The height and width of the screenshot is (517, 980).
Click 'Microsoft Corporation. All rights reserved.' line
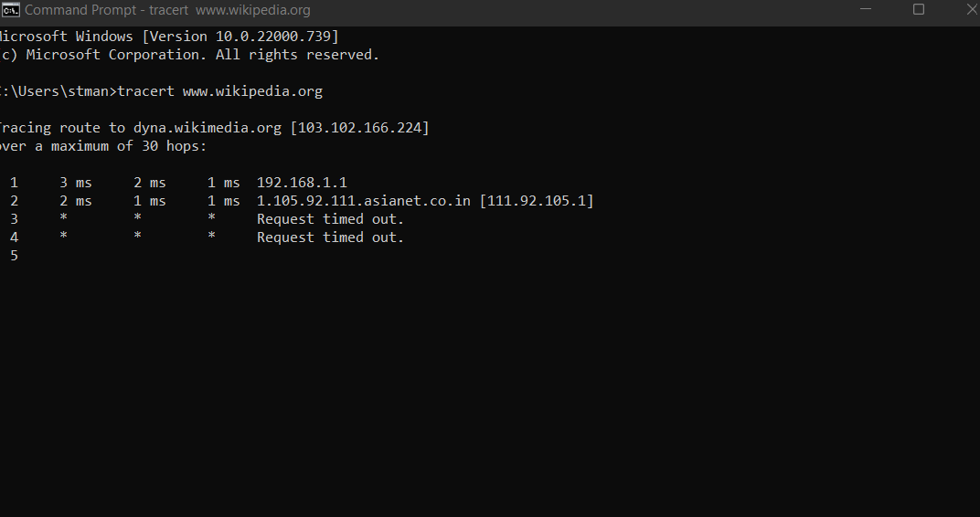[x=203, y=55]
